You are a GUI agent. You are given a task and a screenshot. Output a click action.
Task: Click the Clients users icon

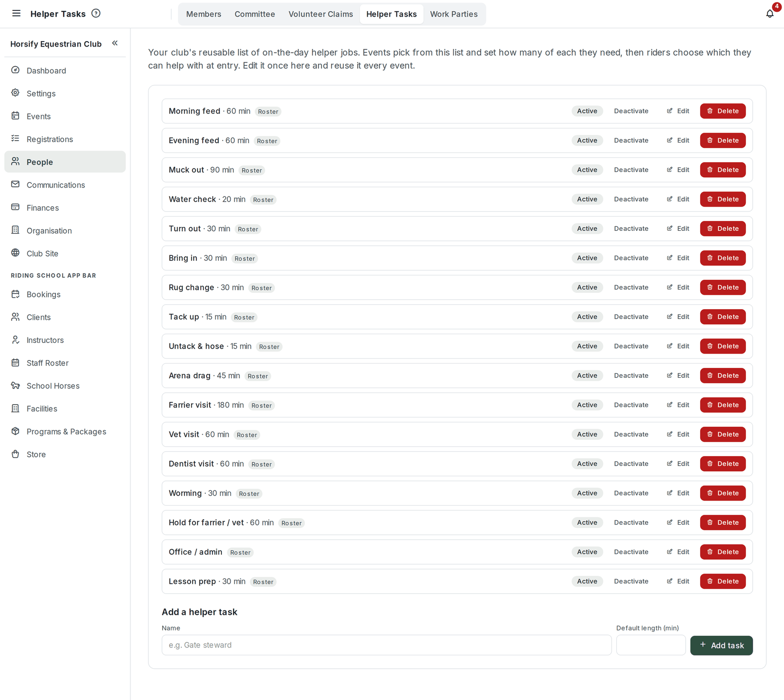click(16, 317)
